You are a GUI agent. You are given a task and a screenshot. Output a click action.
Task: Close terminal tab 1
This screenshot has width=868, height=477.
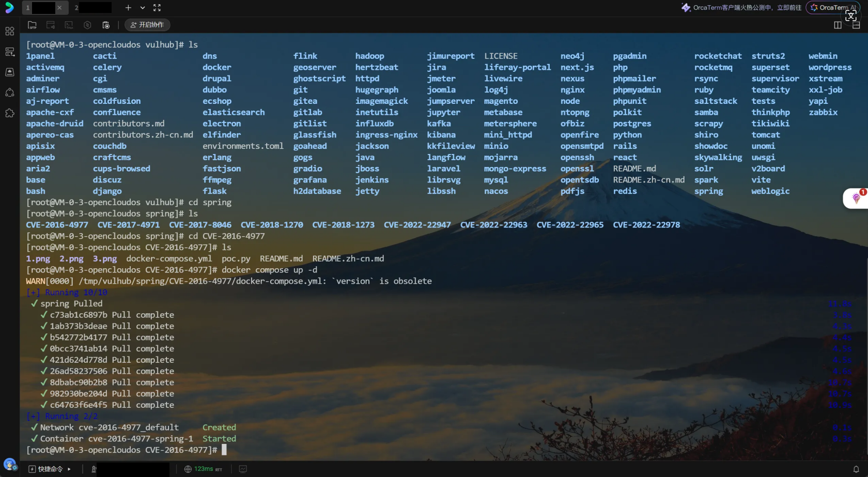click(x=59, y=8)
